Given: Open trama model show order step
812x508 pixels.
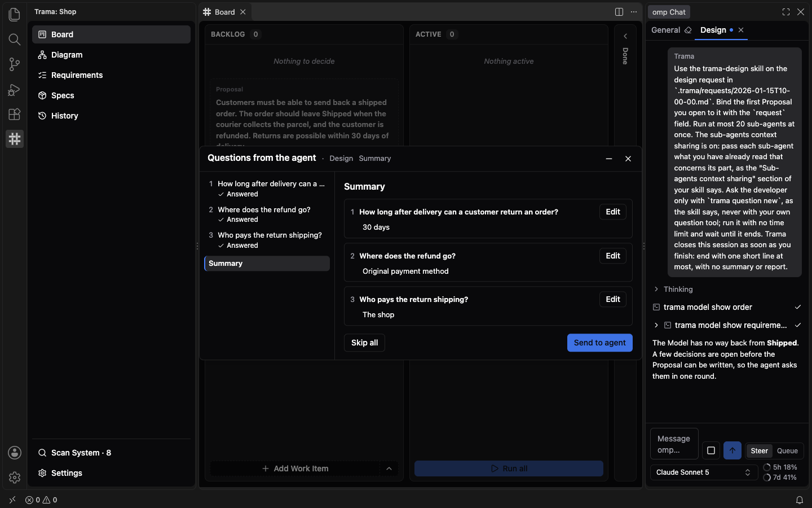Looking at the screenshot, I should 727,307.
